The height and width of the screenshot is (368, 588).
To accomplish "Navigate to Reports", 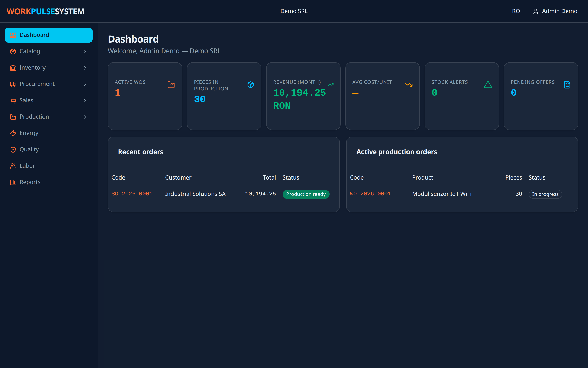I will pyautogui.click(x=49, y=182).
